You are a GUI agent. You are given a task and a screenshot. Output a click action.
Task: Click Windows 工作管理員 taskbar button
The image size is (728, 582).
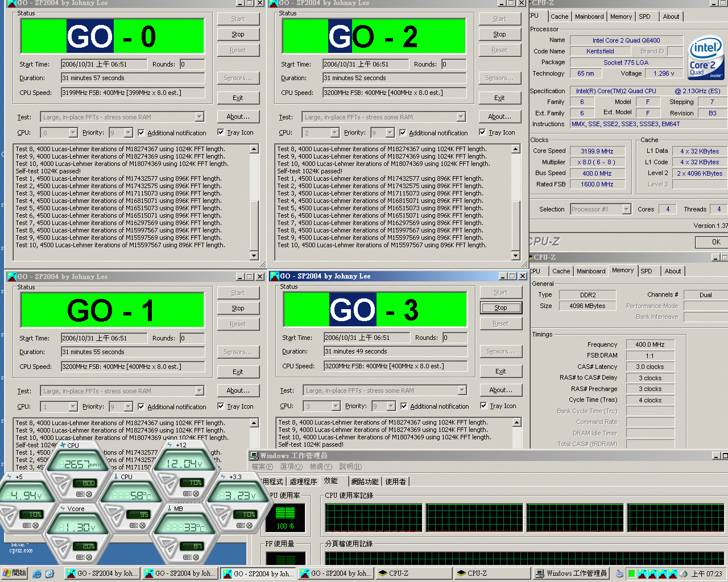pyautogui.click(x=572, y=573)
